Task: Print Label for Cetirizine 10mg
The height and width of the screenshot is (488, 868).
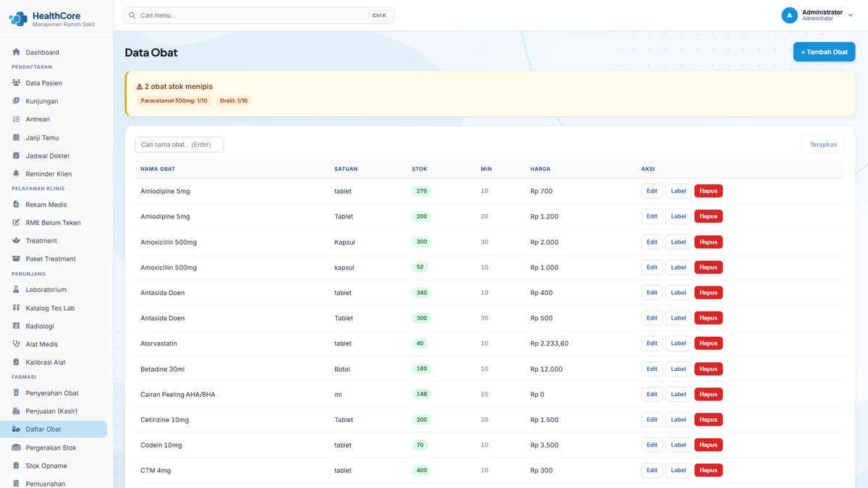Action: 678,419
